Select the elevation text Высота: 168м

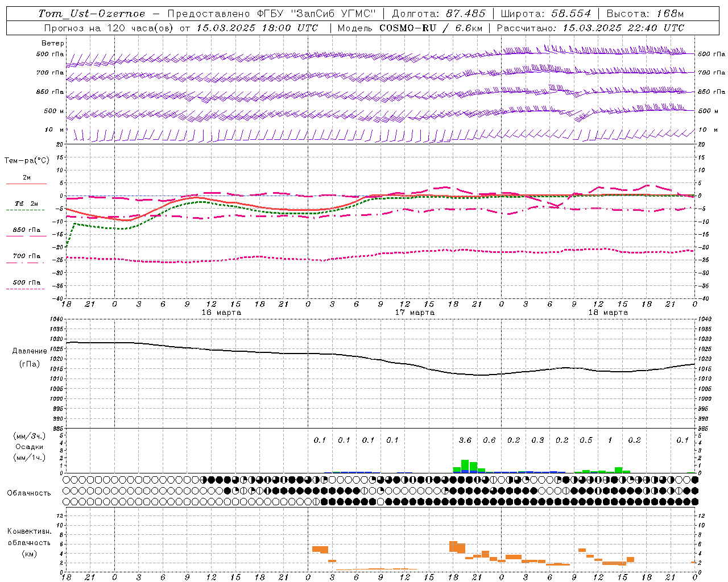[x=645, y=14]
